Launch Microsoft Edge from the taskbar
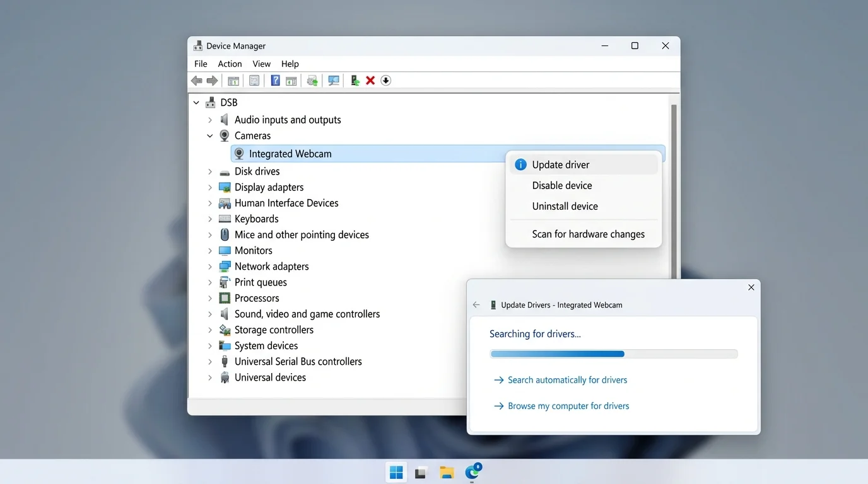Viewport: 868px width, 484px height. pyautogui.click(x=472, y=472)
